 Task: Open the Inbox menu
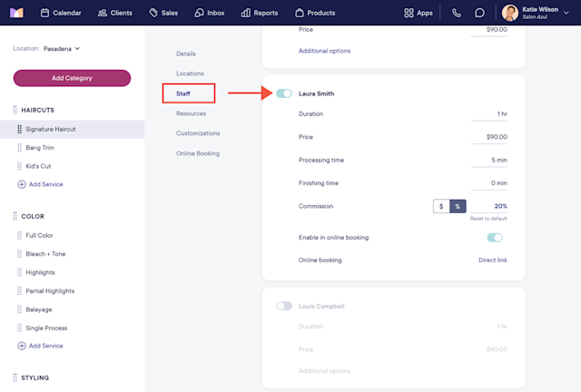pyautogui.click(x=210, y=13)
